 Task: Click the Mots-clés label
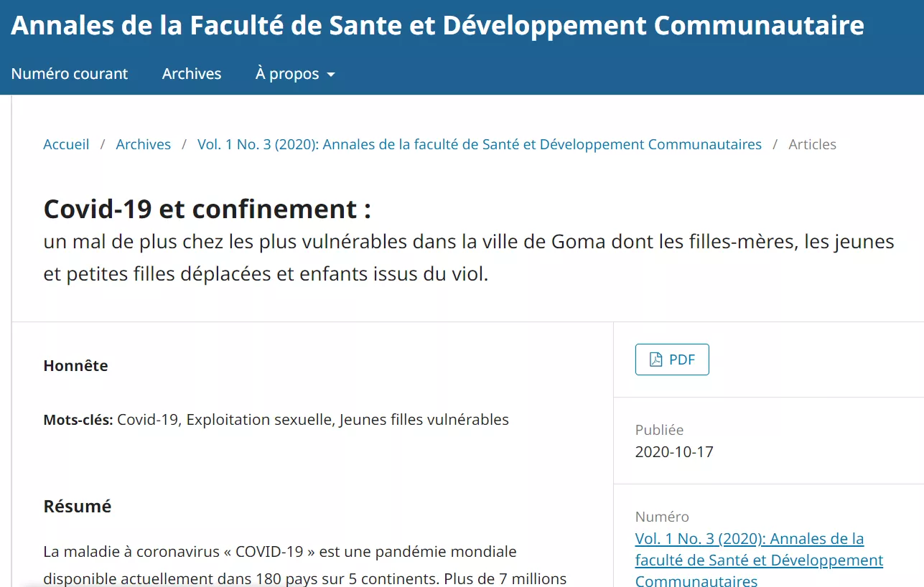pos(78,420)
